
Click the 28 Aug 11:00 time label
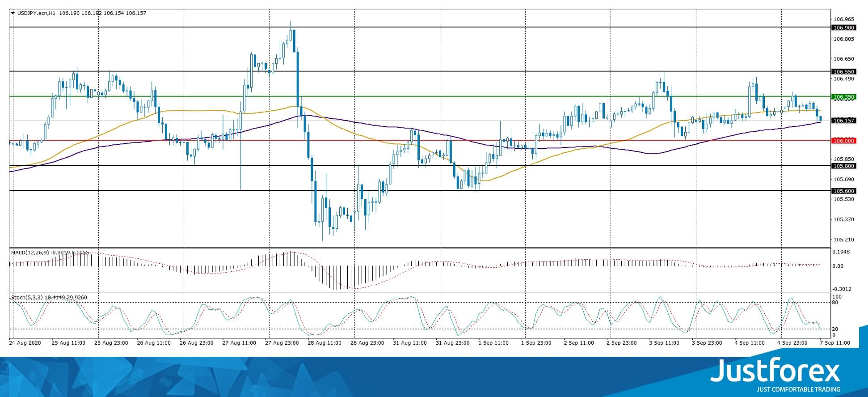[x=324, y=343]
